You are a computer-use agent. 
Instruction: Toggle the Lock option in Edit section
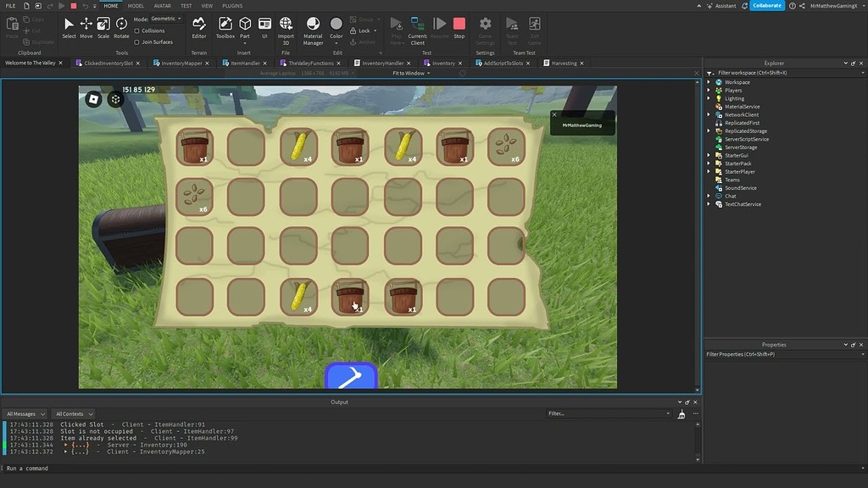[x=363, y=30]
